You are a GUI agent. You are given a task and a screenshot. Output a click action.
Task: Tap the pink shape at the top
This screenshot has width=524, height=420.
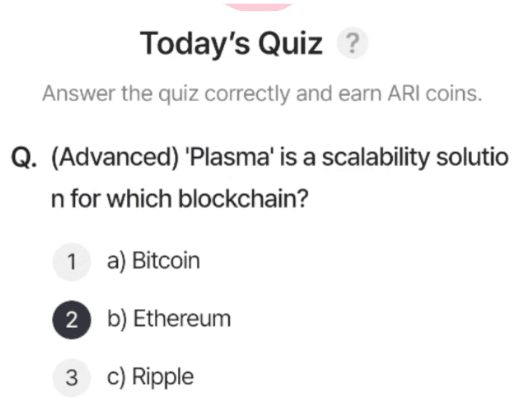coord(258,5)
